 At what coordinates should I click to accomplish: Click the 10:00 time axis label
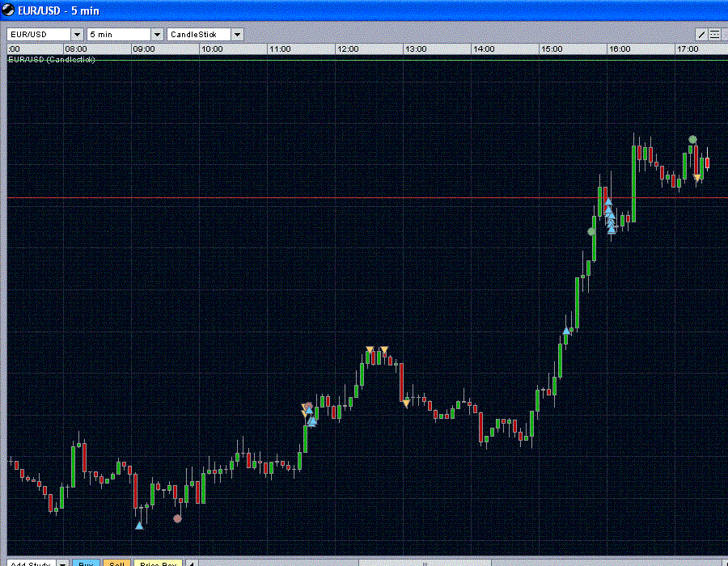tap(212, 49)
